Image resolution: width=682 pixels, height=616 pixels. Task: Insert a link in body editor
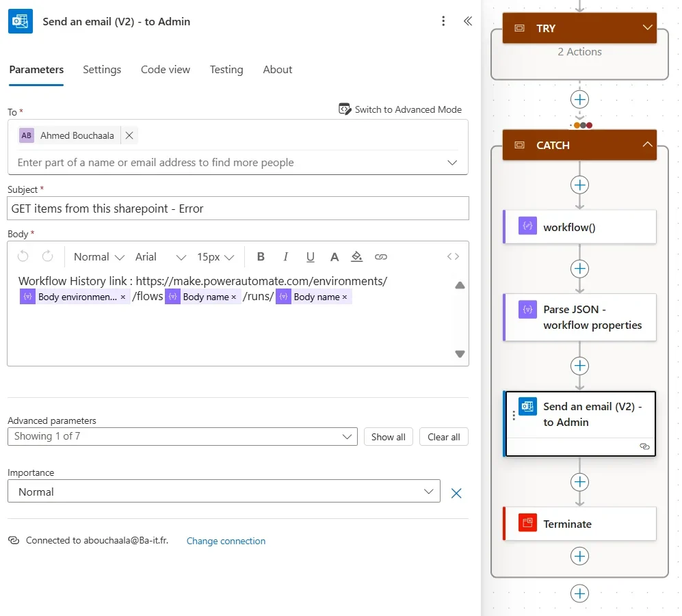(x=380, y=257)
